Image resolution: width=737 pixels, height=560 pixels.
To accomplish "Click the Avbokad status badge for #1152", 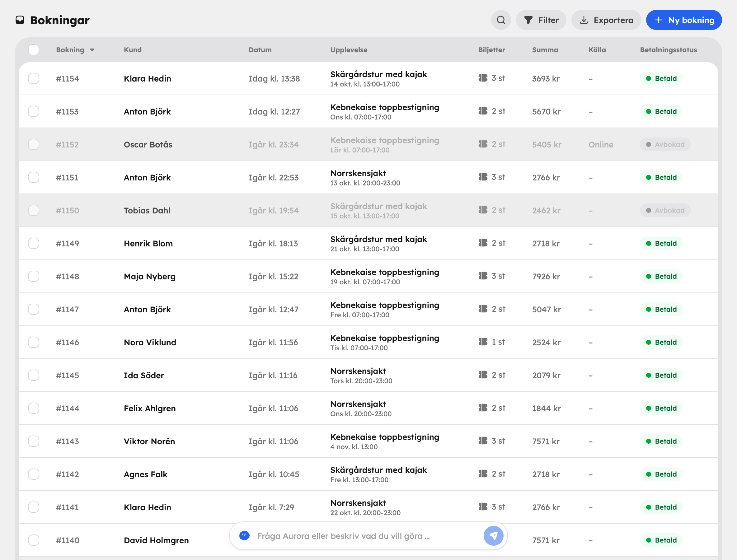I will click(665, 145).
